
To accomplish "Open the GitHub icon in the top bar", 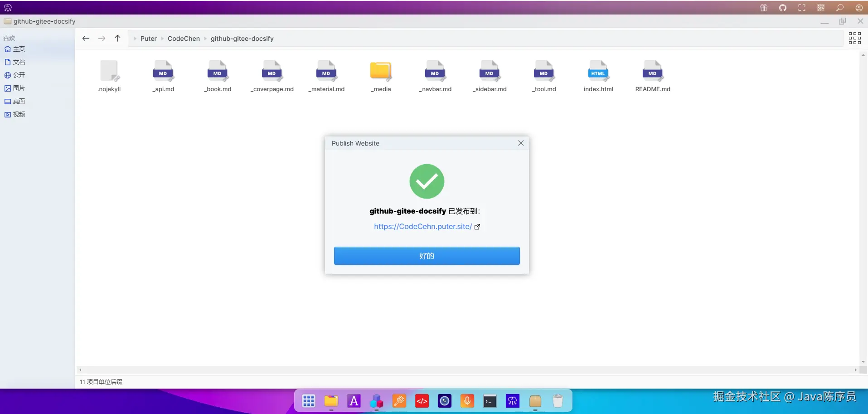I will 783,8.
